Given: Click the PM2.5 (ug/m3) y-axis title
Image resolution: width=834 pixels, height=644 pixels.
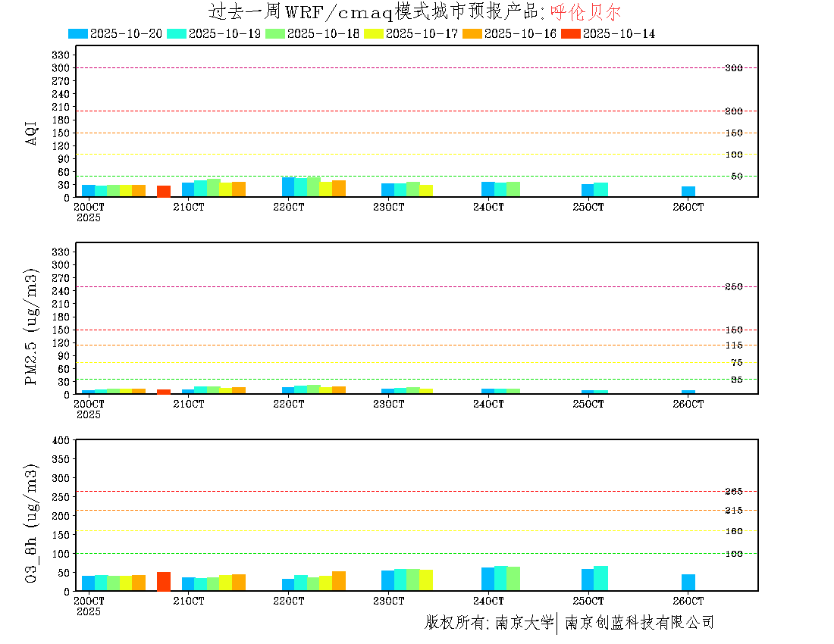Looking at the screenshot, I should pyautogui.click(x=32, y=327).
